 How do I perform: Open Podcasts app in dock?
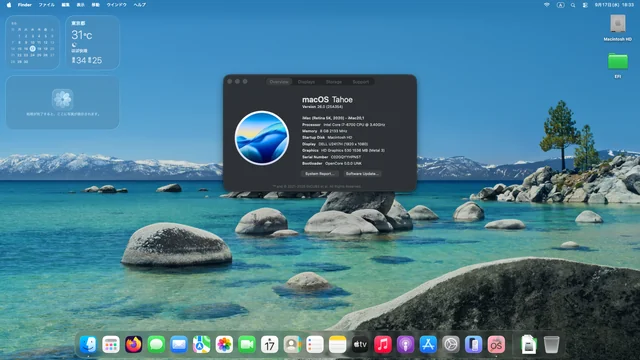coord(405,344)
